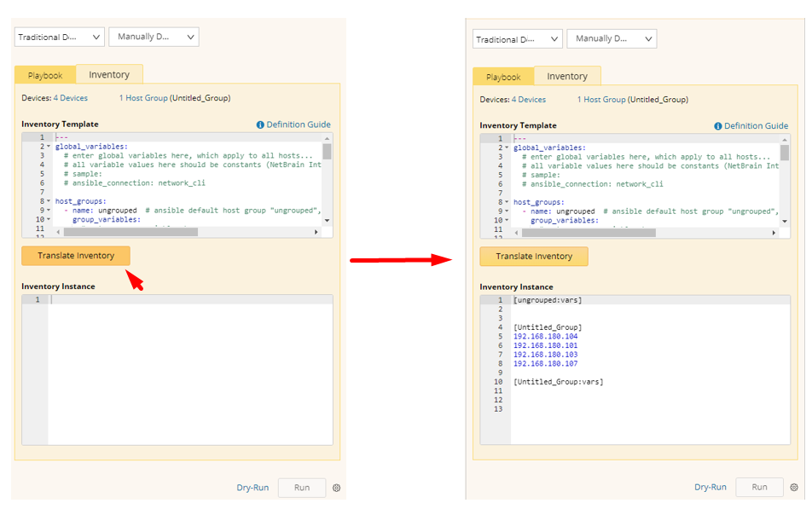812x509 pixels.
Task: Click IP address 192.168.180.101 in Inventory Instance
Action: [545, 345]
